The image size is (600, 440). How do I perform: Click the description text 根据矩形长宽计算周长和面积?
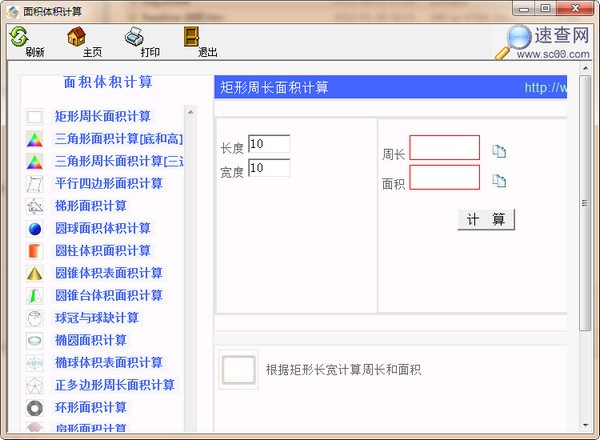(344, 370)
